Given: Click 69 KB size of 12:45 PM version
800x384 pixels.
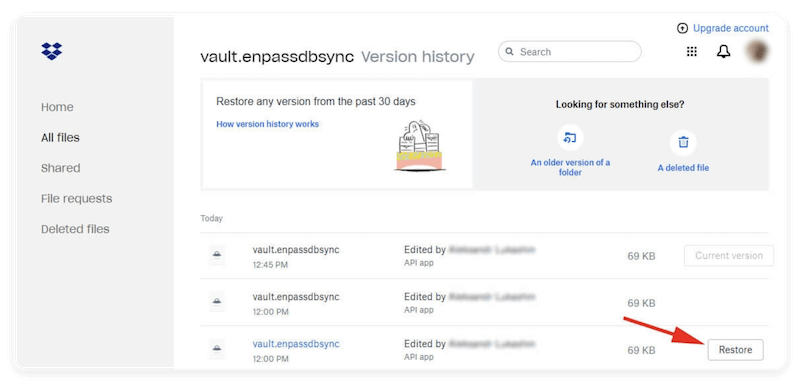Looking at the screenshot, I should tap(641, 256).
